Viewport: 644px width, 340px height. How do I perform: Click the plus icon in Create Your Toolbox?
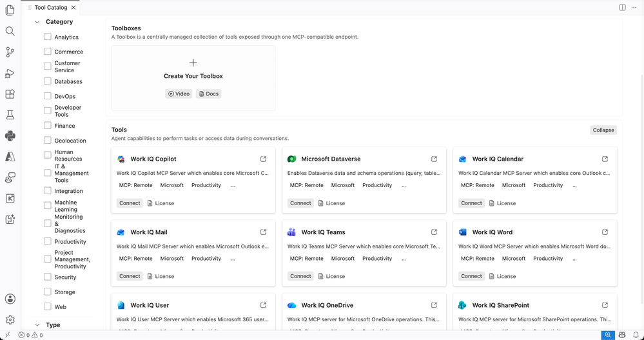click(x=193, y=63)
